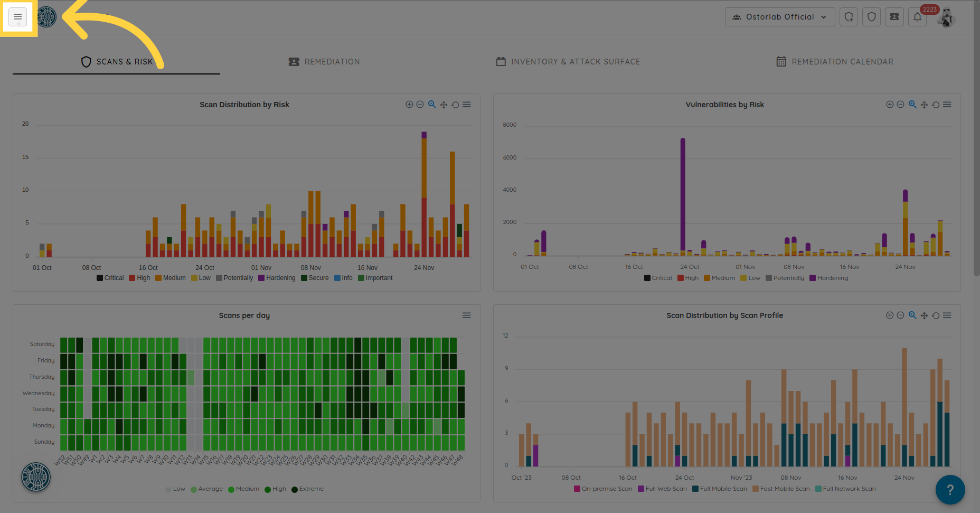Image resolution: width=980 pixels, height=513 pixels.
Task: Open the Inventory & Attack Surface tab
Action: pyautogui.click(x=568, y=62)
